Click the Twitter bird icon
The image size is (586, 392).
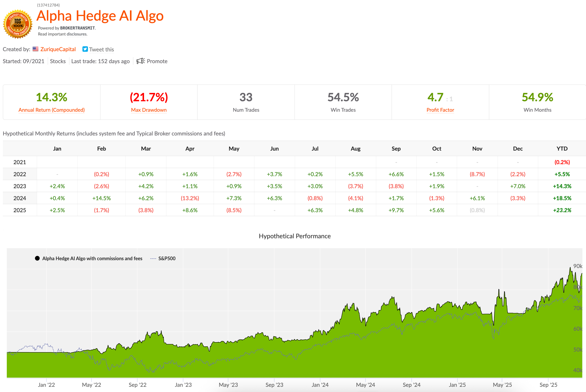[85, 49]
